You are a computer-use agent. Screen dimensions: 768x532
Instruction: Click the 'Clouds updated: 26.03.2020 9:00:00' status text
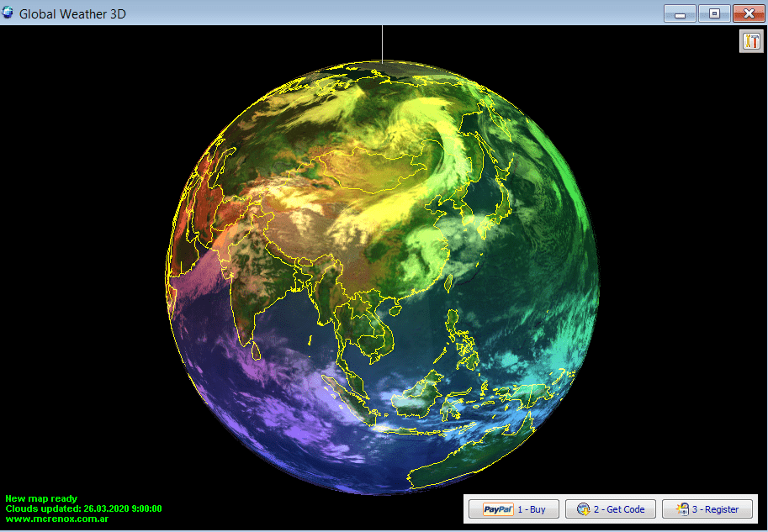pos(83,509)
